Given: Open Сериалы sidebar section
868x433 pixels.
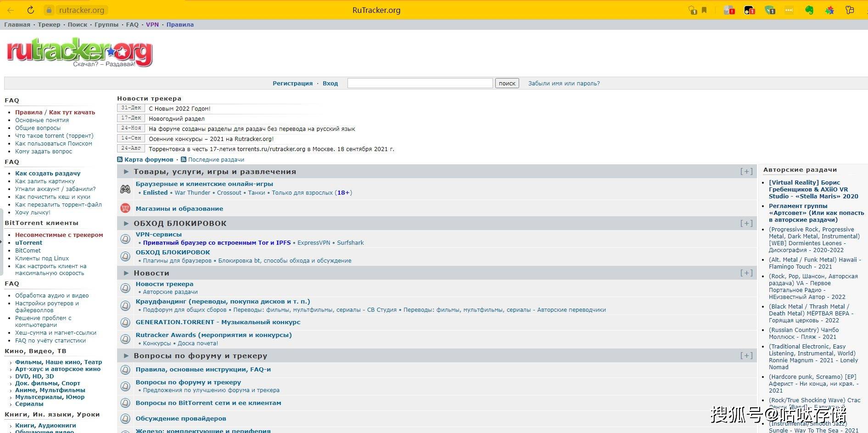Looking at the screenshot, I should click(x=29, y=404).
